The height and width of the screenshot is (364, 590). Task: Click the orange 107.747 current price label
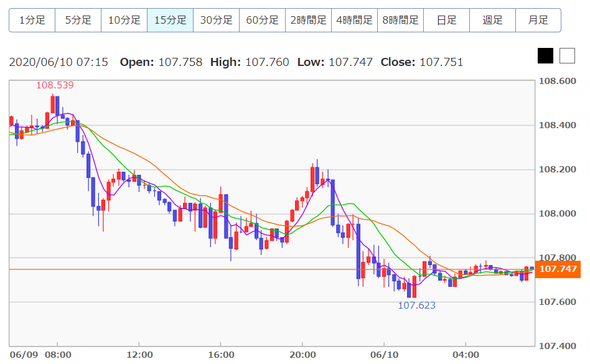(558, 269)
